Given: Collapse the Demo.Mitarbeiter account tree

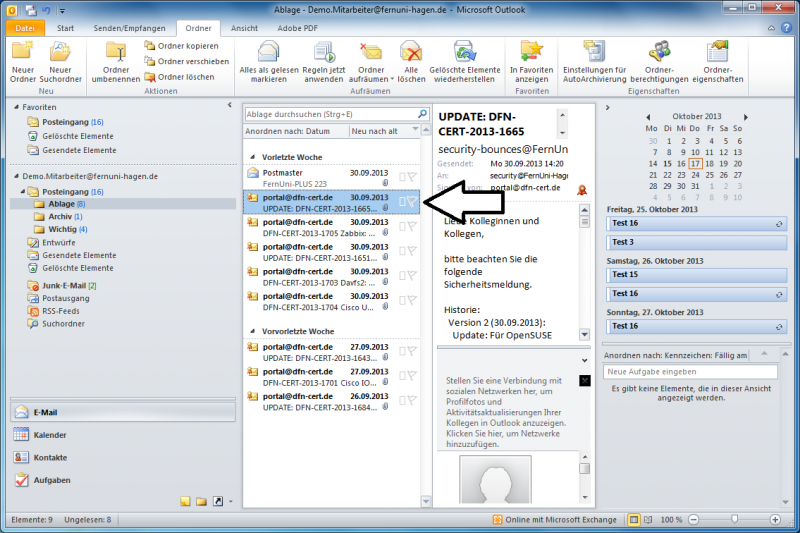Looking at the screenshot, I should point(16,176).
